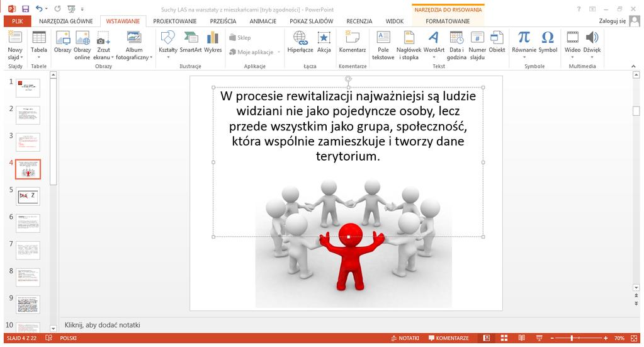
Task: Expand the Zrzut ekranu dropdown arrow
Action: point(112,57)
